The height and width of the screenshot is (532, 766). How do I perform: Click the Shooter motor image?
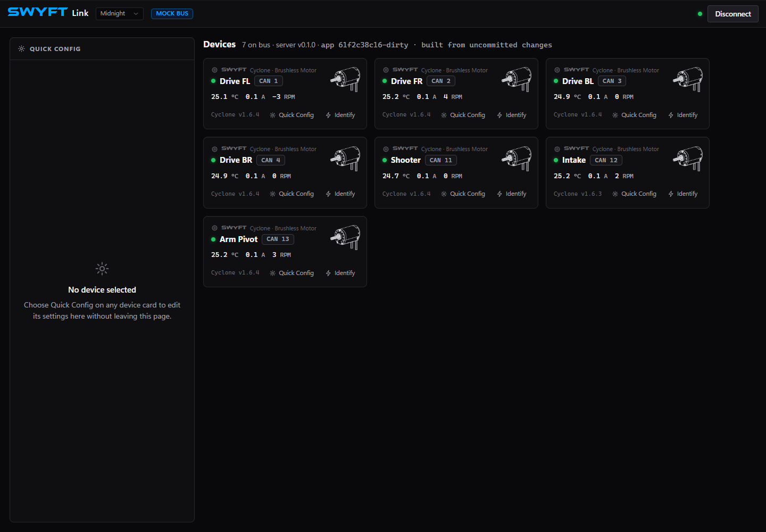pos(517,159)
